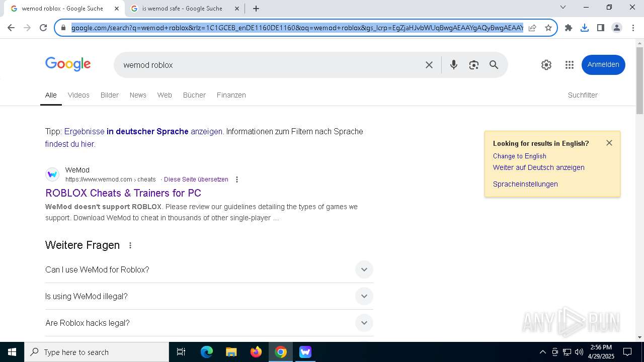
Task: Open the Google apps grid
Action: 570,65
